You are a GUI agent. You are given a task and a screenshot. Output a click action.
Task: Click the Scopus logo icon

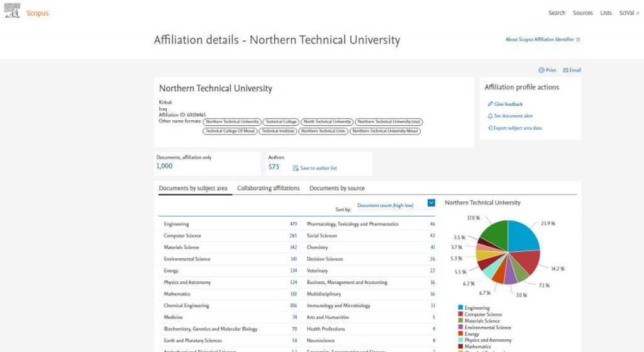tap(12, 10)
